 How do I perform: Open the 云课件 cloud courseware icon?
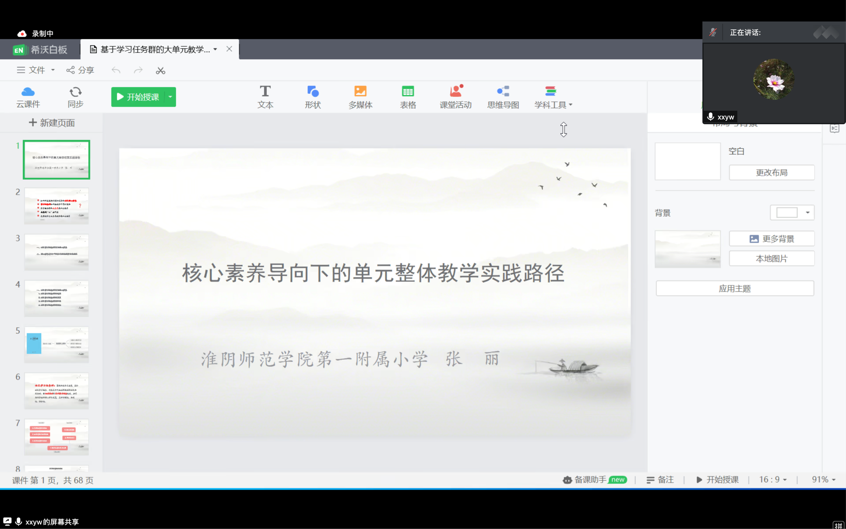pyautogui.click(x=28, y=96)
